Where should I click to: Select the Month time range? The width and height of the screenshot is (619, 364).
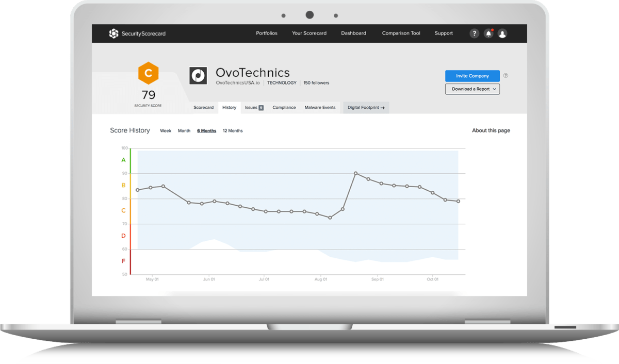[184, 131]
